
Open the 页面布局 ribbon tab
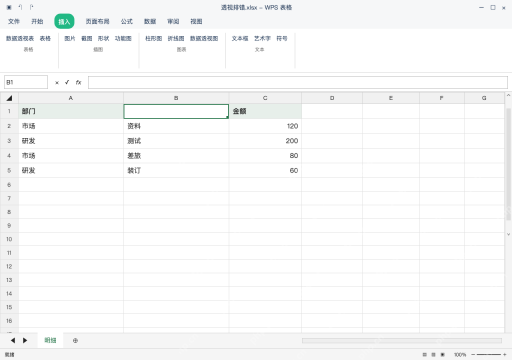pyautogui.click(x=97, y=21)
